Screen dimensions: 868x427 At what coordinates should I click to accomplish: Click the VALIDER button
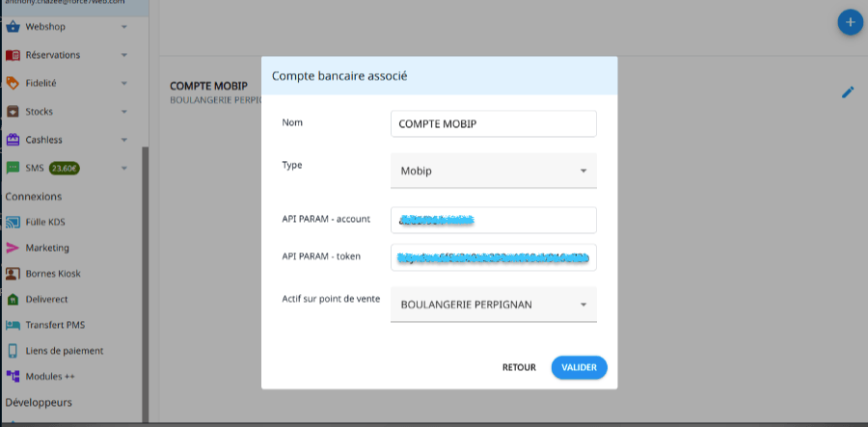[x=579, y=367]
